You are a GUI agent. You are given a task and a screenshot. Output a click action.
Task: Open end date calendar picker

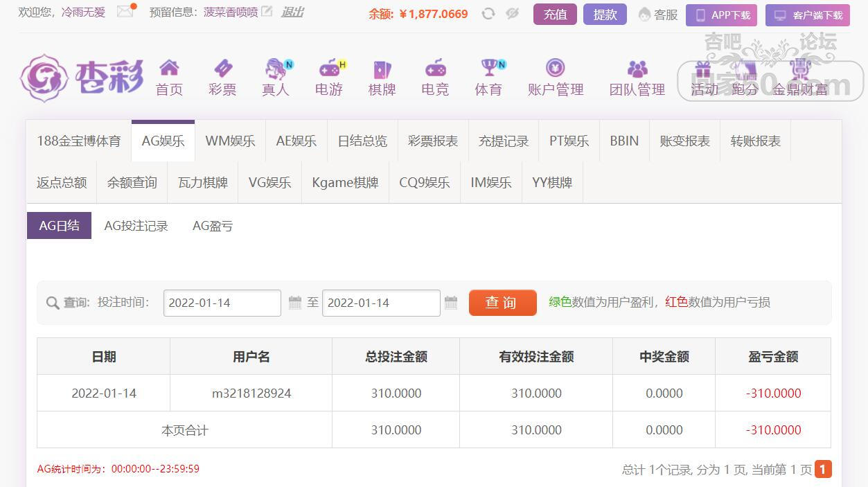pos(451,303)
